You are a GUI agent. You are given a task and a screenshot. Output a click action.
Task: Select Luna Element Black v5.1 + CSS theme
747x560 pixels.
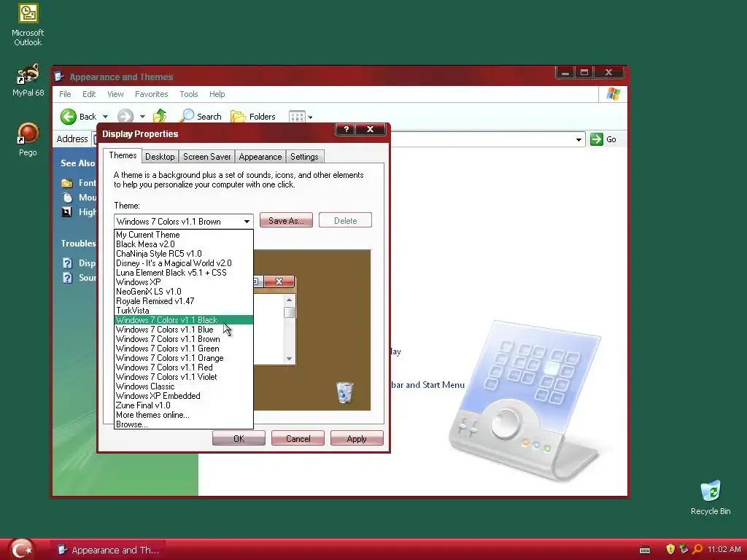[184, 273]
